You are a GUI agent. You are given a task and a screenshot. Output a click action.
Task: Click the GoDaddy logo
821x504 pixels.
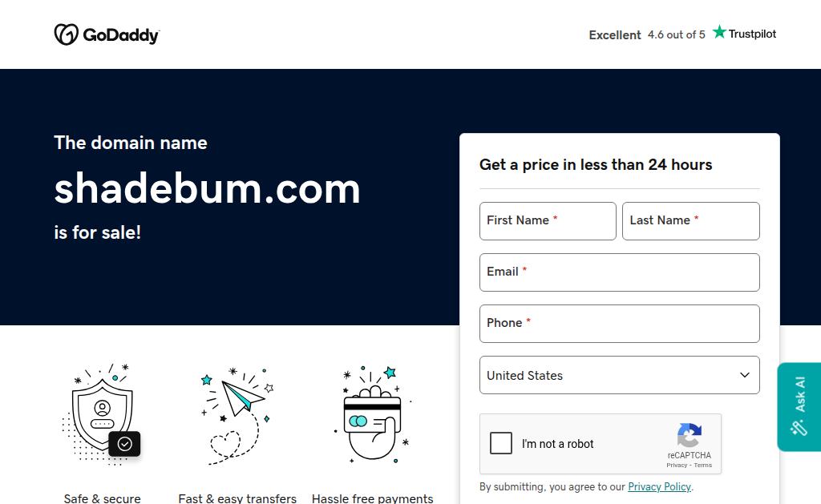106,34
